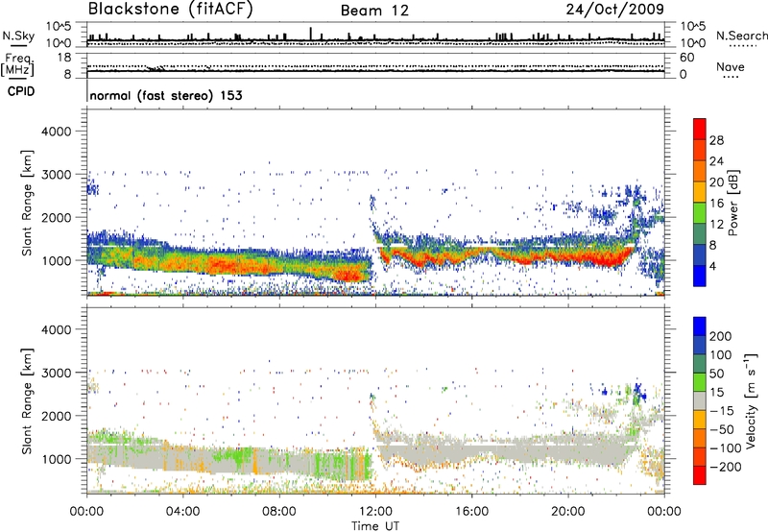Click the CPID row label
The height and width of the screenshot is (532, 768).
pos(21,91)
